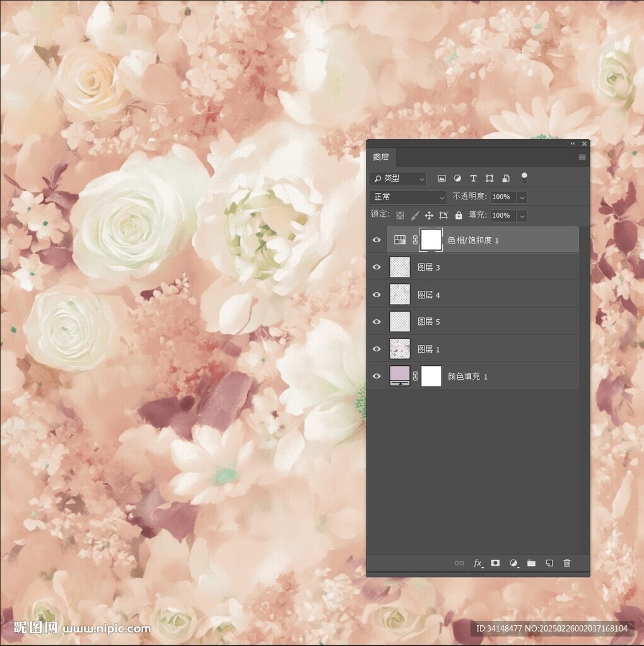Open the 类型 filter type dropdown

click(x=398, y=179)
